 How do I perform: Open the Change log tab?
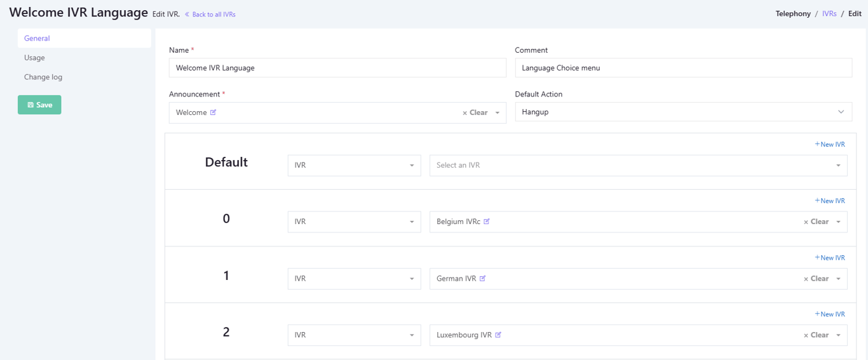coord(43,77)
